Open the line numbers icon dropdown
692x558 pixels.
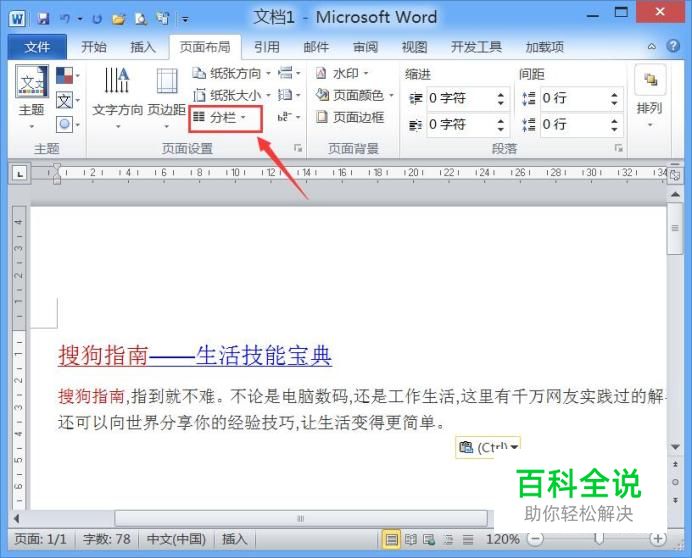(x=289, y=95)
